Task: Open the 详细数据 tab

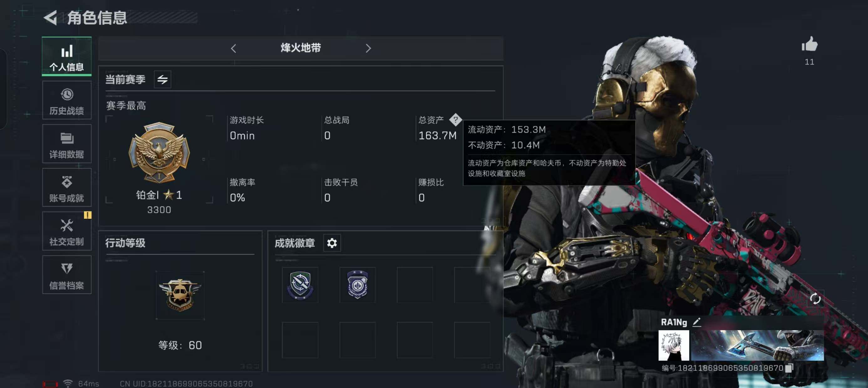Action: click(x=67, y=144)
